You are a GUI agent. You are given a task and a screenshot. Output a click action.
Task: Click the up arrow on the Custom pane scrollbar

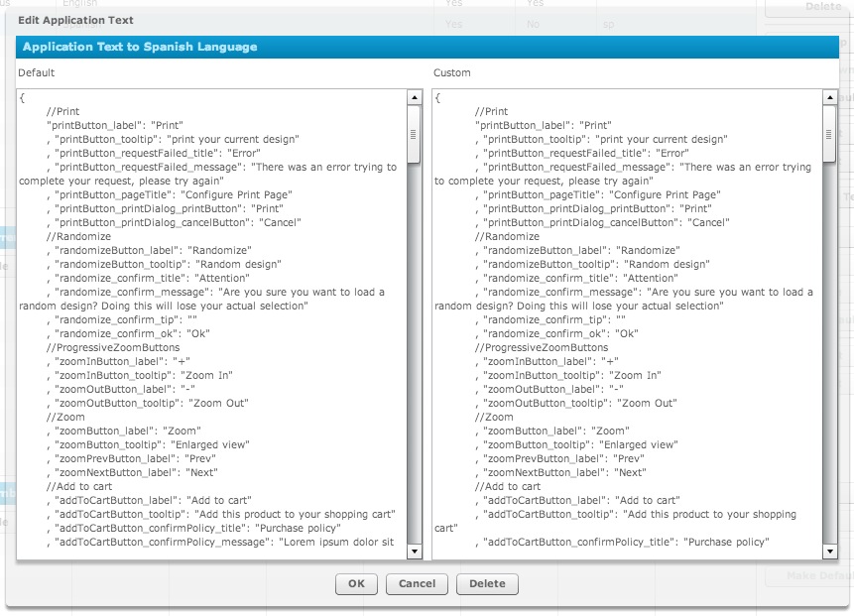[829, 96]
